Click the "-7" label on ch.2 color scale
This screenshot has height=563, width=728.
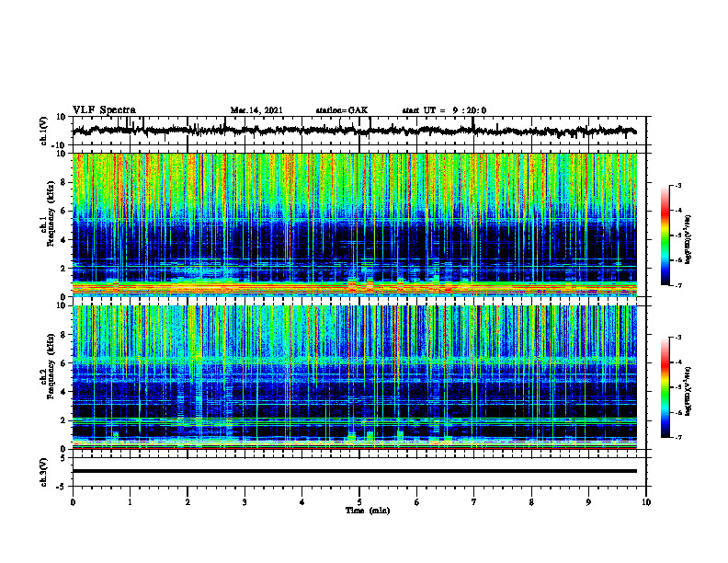click(x=677, y=438)
